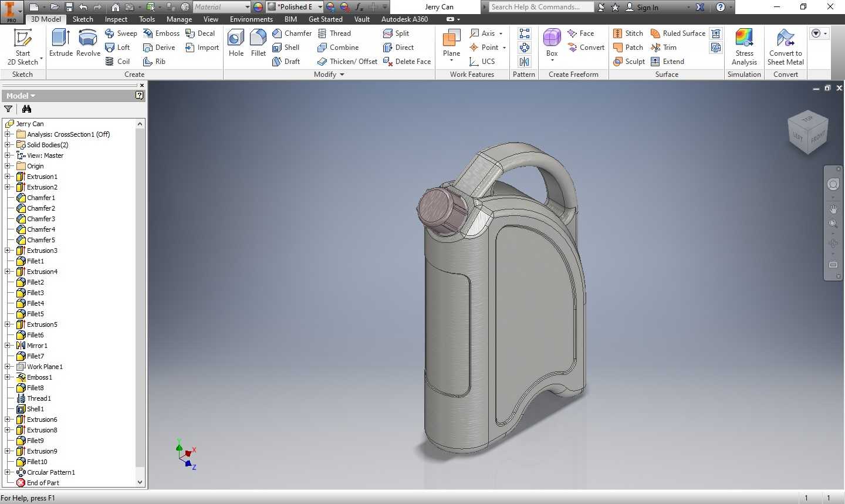Image resolution: width=845 pixels, height=504 pixels.
Task: Open the Environments tab
Action: [x=251, y=19]
